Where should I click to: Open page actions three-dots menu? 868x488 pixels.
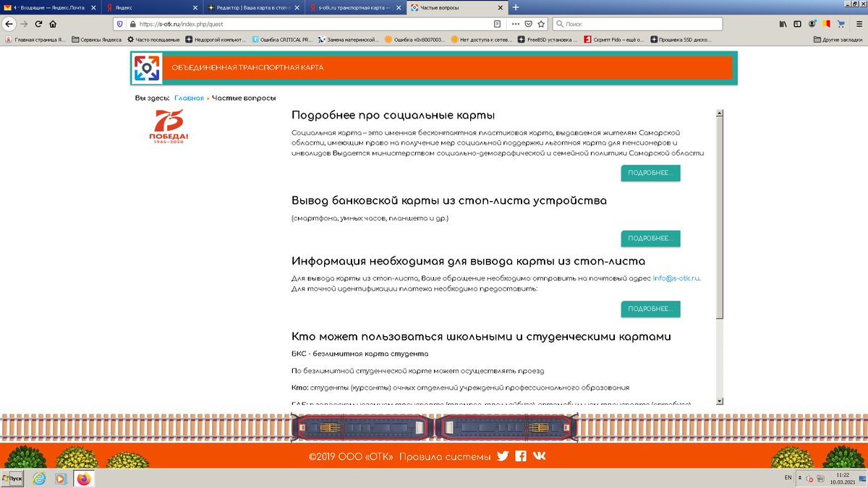[516, 23]
